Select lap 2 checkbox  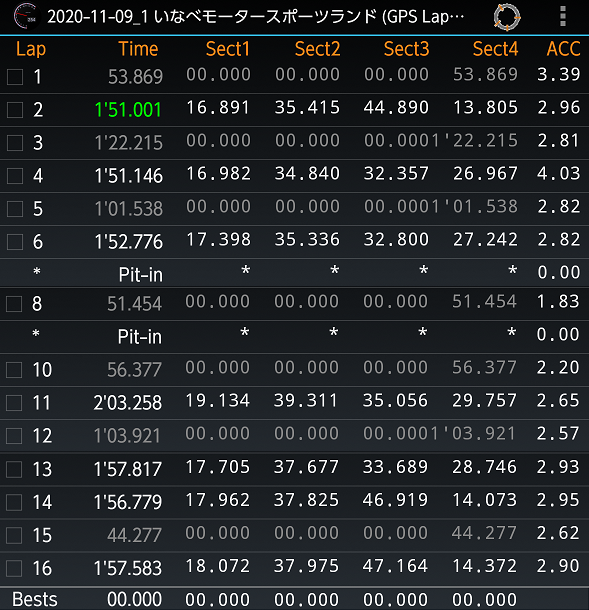click(15, 110)
